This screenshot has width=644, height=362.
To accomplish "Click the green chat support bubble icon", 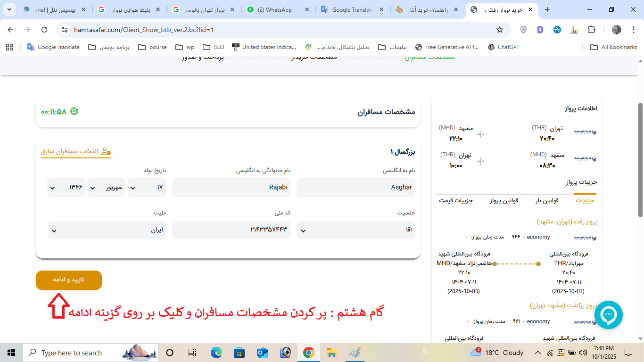I will pyautogui.click(x=608, y=314).
